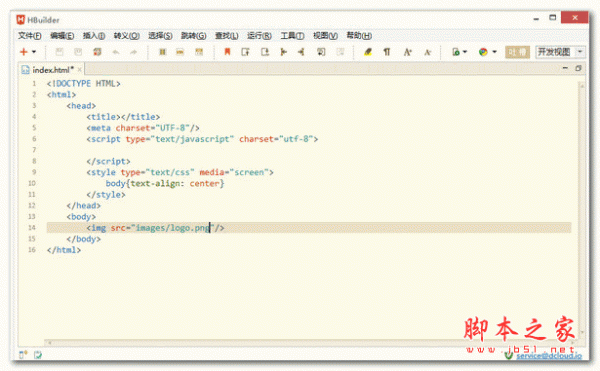Open the dropdown arrow beside the Chrome icon

click(494, 52)
